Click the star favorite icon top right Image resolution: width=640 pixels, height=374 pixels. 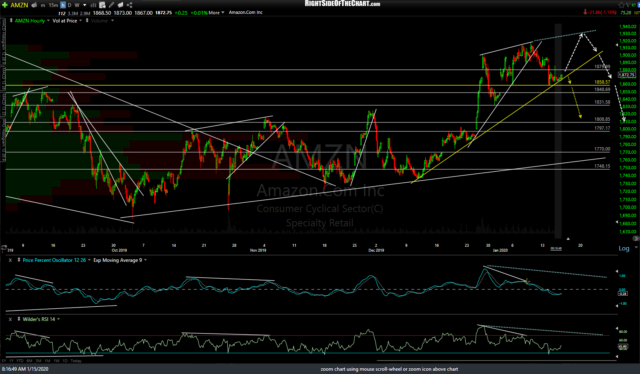[622, 4]
